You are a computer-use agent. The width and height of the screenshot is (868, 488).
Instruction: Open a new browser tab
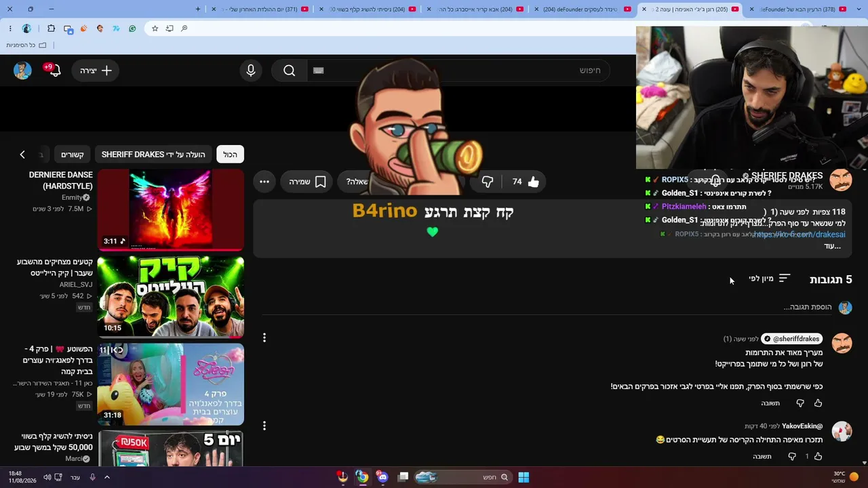[x=198, y=9]
